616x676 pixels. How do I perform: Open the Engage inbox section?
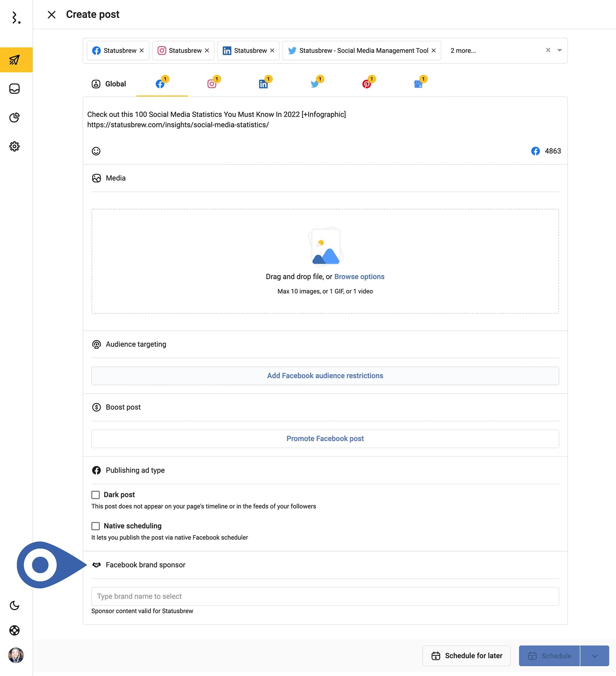(15, 89)
